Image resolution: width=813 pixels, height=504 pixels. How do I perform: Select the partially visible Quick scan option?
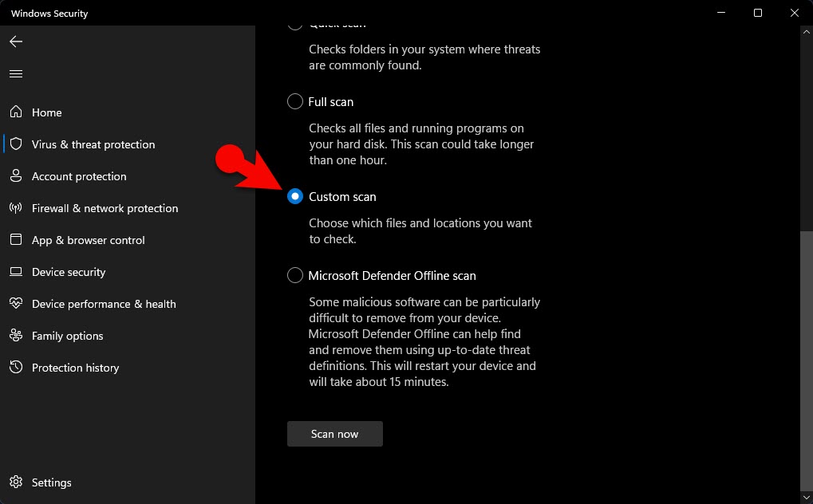click(x=295, y=26)
